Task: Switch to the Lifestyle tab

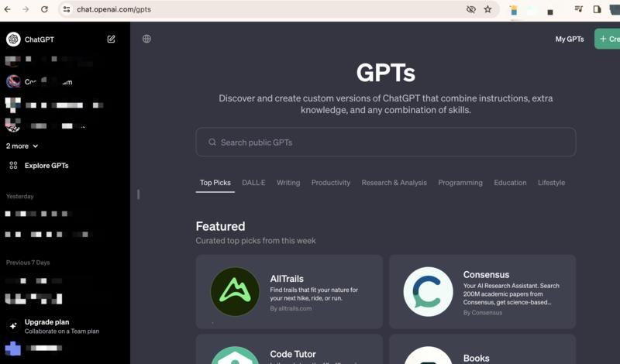Action: coord(551,183)
